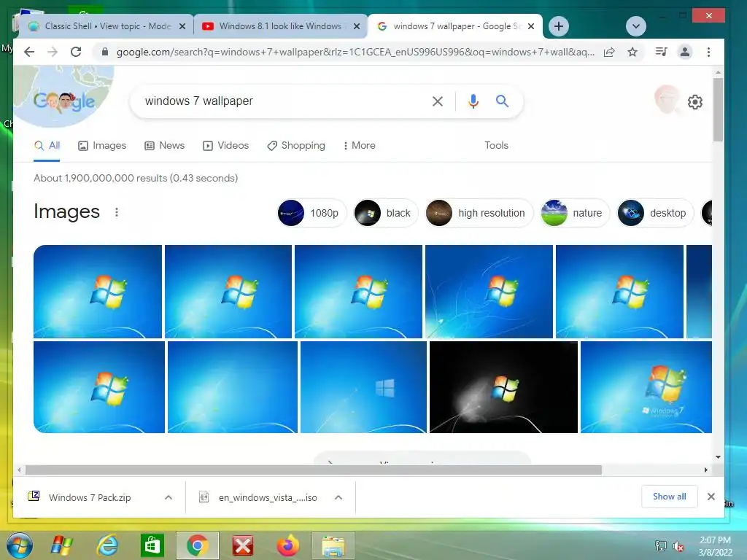Open the file explorer taskbar icon
The height and width of the screenshot is (560, 747).
tap(333, 545)
